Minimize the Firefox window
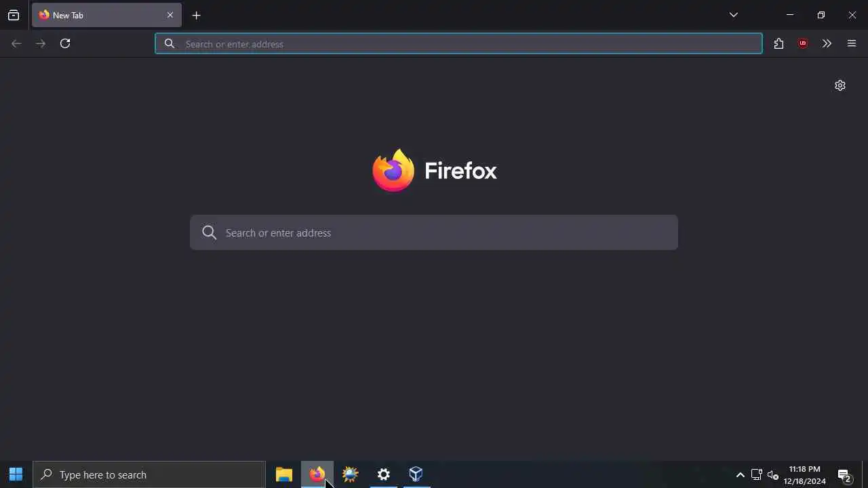The image size is (868, 488). tap(790, 15)
